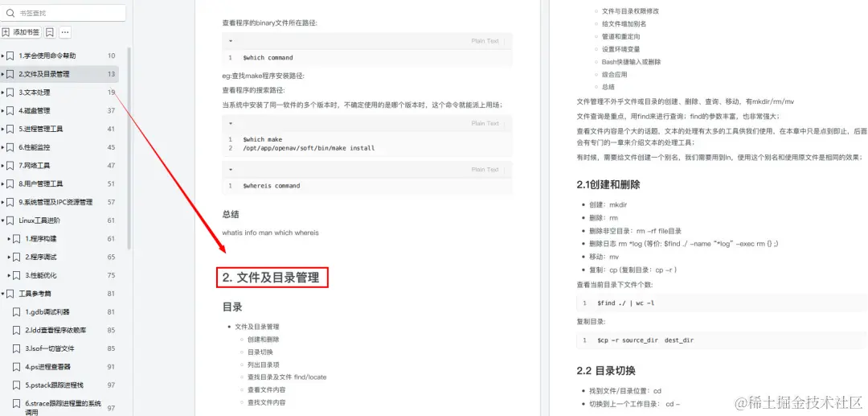Viewport: 868px width, 416px height.
Task: Open TOC link 查找文件内容
Action: [266, 402]
